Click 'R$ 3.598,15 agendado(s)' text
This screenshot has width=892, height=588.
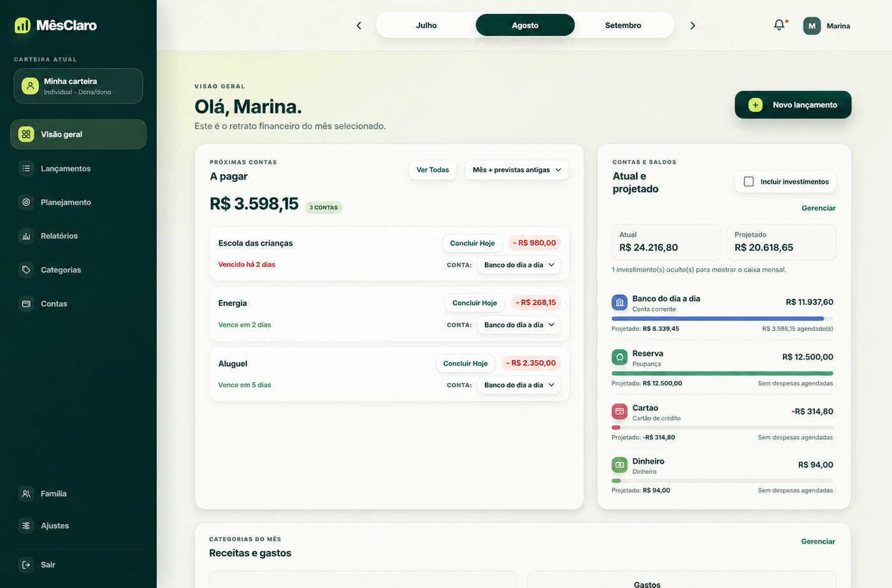[x=798, y=329]
